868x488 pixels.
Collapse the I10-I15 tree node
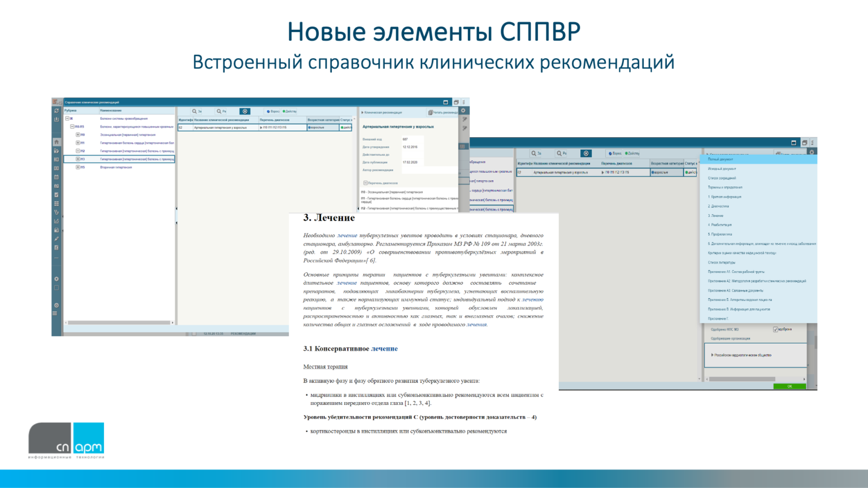[72, 127]
